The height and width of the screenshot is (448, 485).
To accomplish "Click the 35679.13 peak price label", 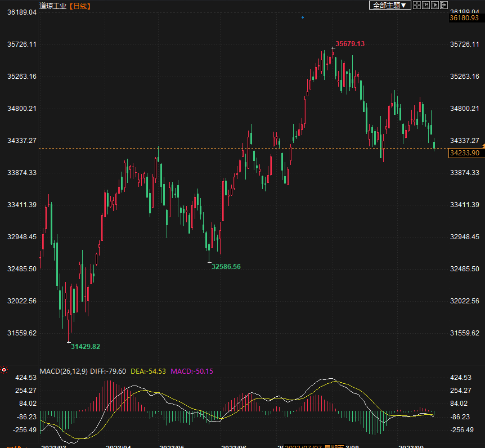I will pos(350,44).
